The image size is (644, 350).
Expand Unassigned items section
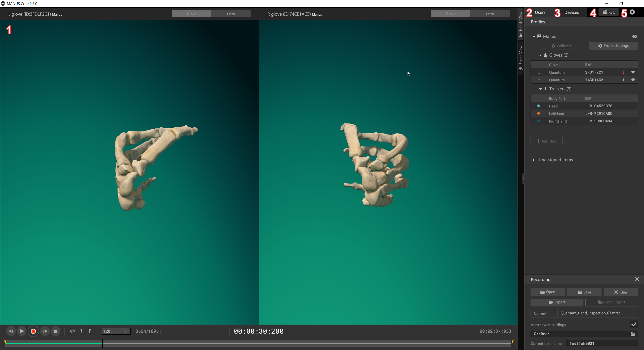coord(534,160)
